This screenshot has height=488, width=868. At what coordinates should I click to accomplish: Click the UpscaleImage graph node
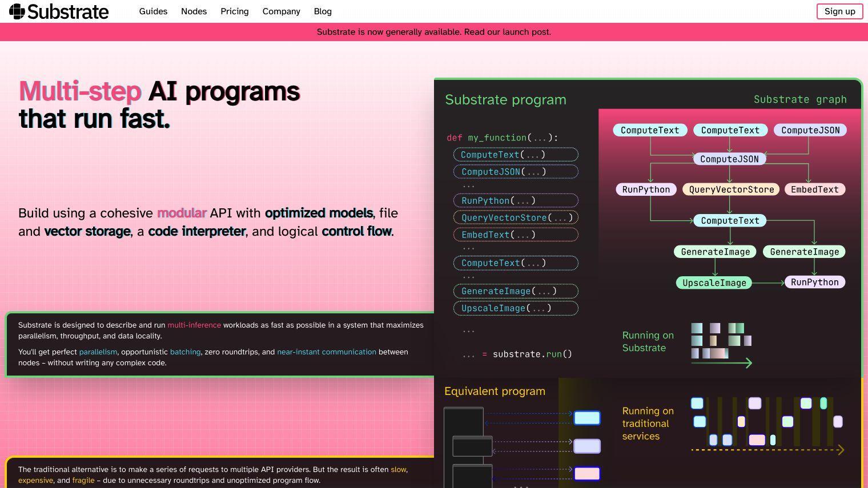point(714,283)
